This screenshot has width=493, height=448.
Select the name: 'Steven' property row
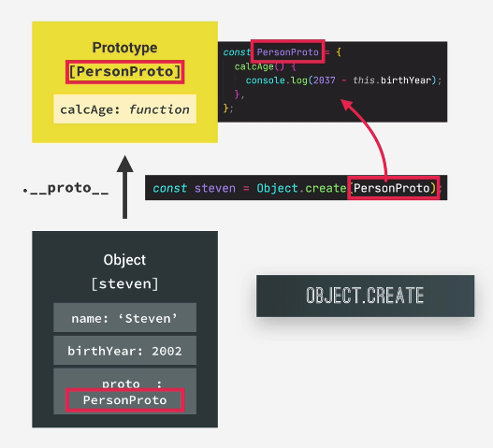[124, 318]
